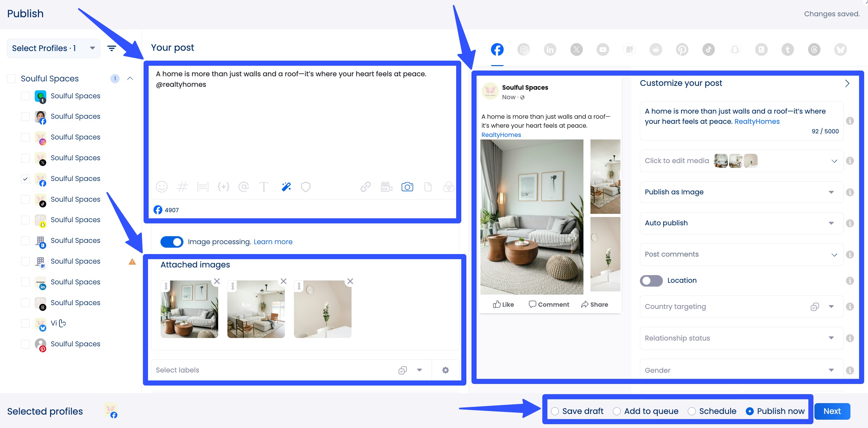Remove the first attached living room image
Image resolution: width=868 pixels, height=428 pixels.
(217, 281)
